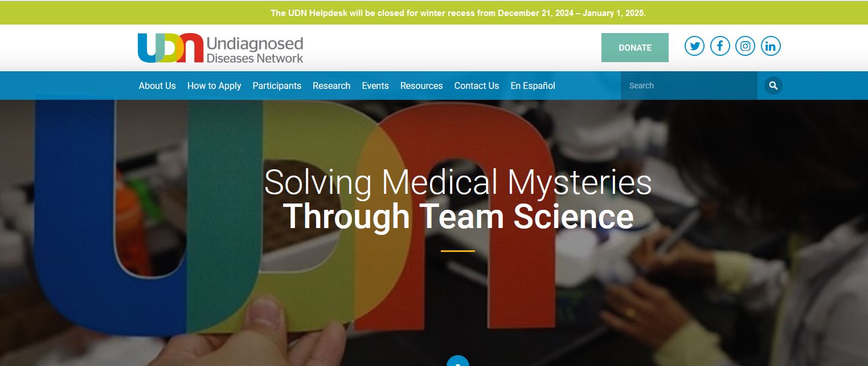The width and height of the screenshot is (868, 366).
Task: Open the How to Apply menu
Action: [x=214, y=86]
